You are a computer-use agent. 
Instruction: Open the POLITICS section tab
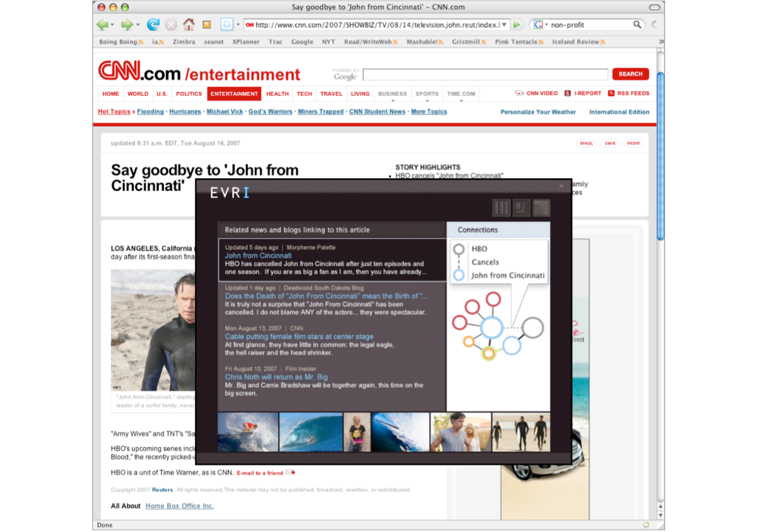click(189, 93)
